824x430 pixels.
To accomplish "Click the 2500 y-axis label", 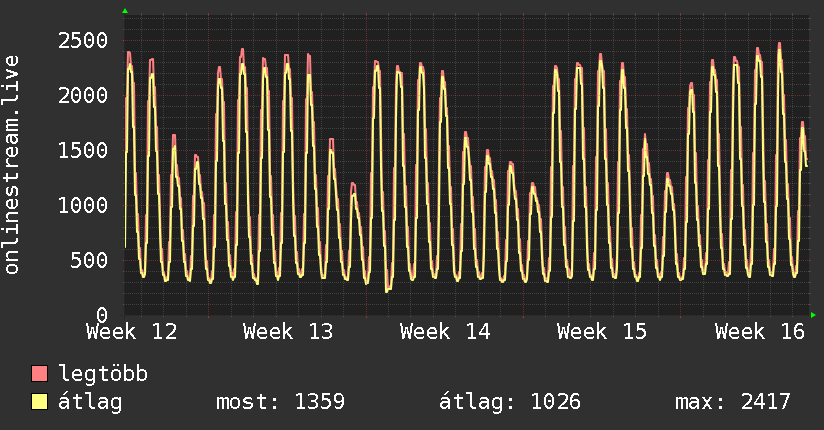I will point(83,40).
